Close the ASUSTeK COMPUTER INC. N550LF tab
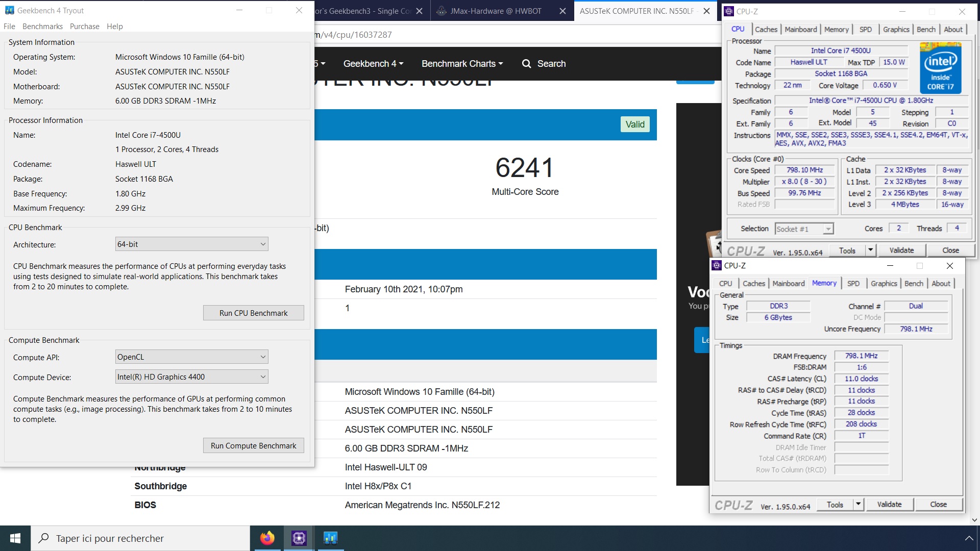The width and height of the screenshot is (980, 551). 706,11
